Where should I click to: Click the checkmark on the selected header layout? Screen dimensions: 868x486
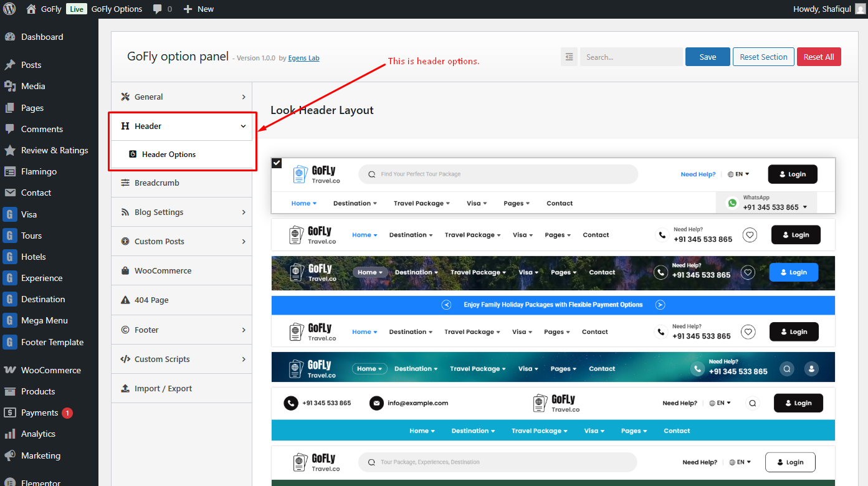tap(277, 163)
